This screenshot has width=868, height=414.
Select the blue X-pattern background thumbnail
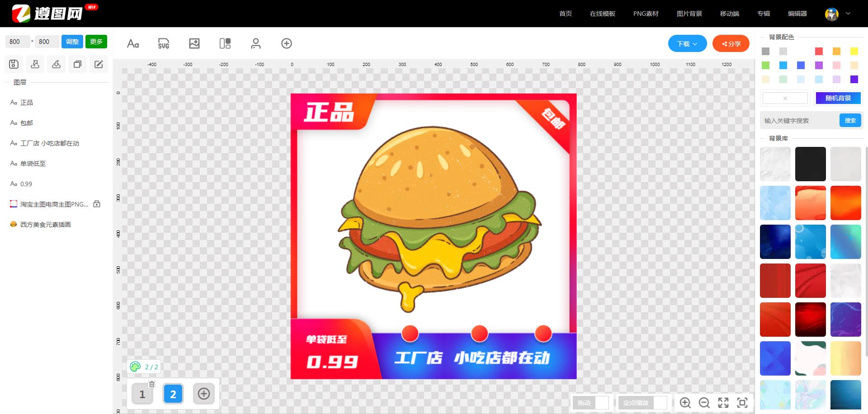pos(775,358)
